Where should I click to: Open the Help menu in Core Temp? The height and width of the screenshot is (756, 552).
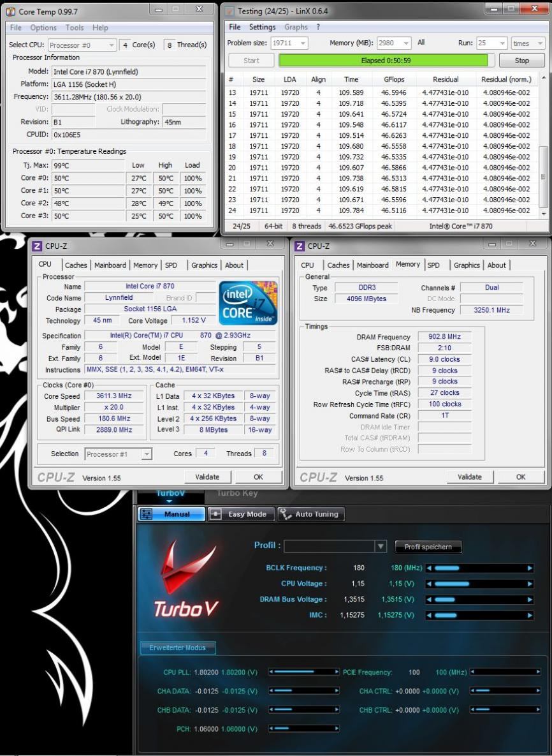(100, 27)
